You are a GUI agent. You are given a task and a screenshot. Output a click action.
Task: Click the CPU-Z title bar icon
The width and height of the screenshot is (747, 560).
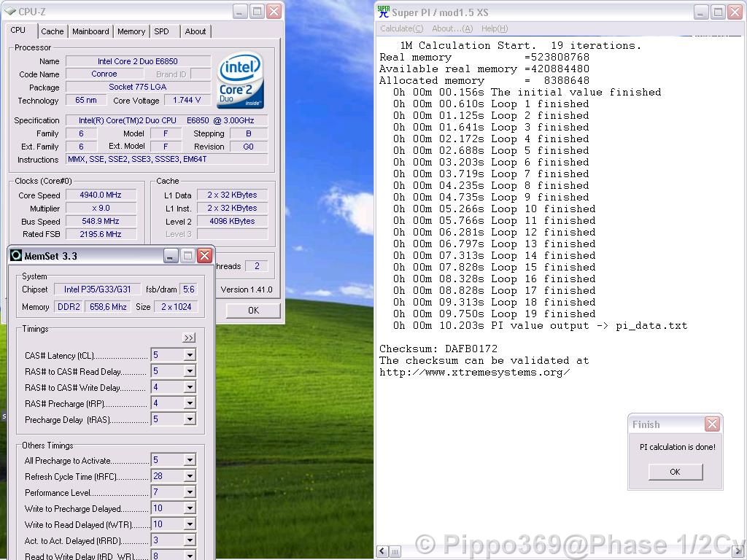pos(10,12)
